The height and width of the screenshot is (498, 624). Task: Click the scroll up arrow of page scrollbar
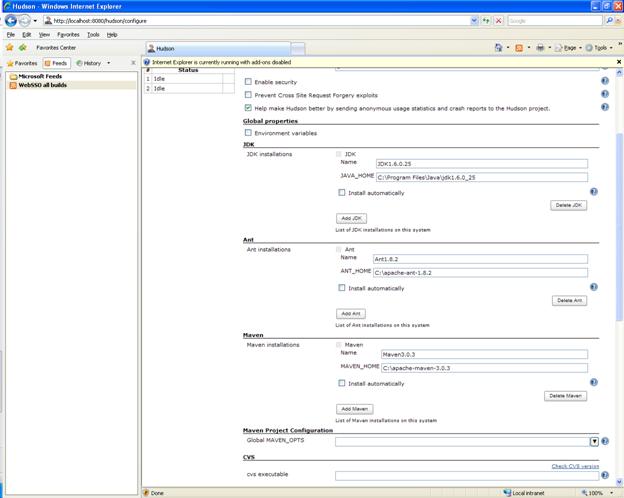click(619, 72)
